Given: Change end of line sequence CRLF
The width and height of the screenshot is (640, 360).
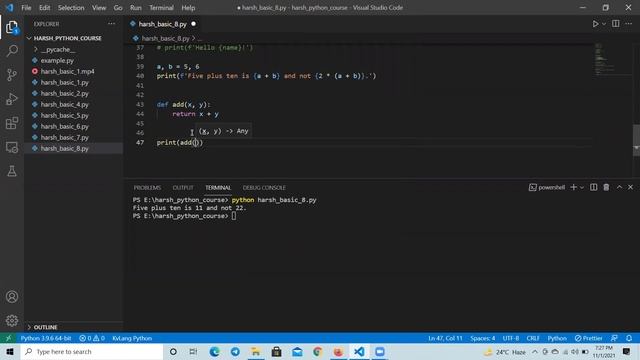Looking at the screenshot, I should click(533, 338).
